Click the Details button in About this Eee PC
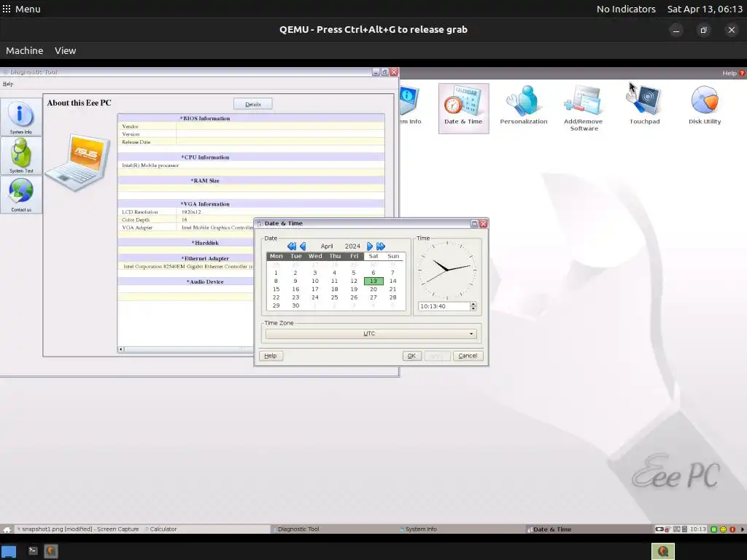The image size is (747, 560). pos(253,104)
